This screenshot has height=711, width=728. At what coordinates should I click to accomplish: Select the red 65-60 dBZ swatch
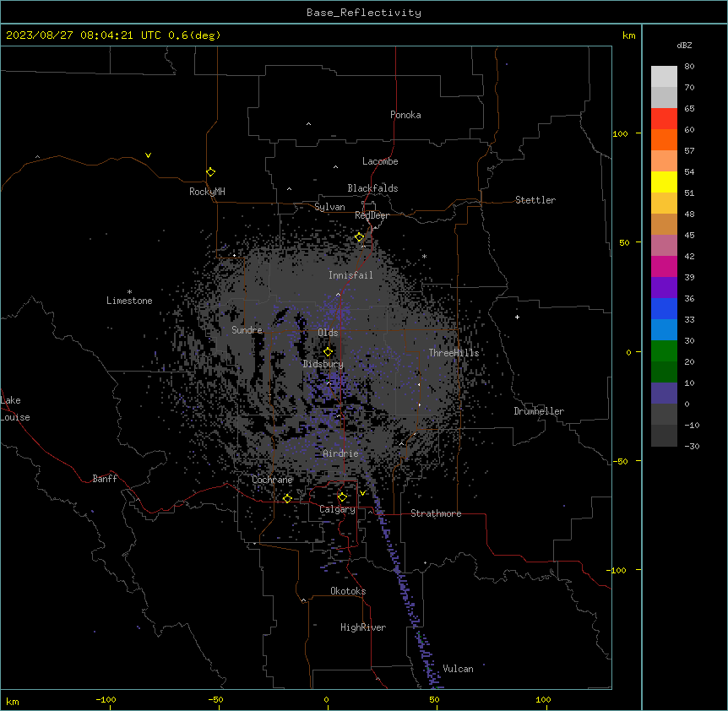[x=664, y=119]
